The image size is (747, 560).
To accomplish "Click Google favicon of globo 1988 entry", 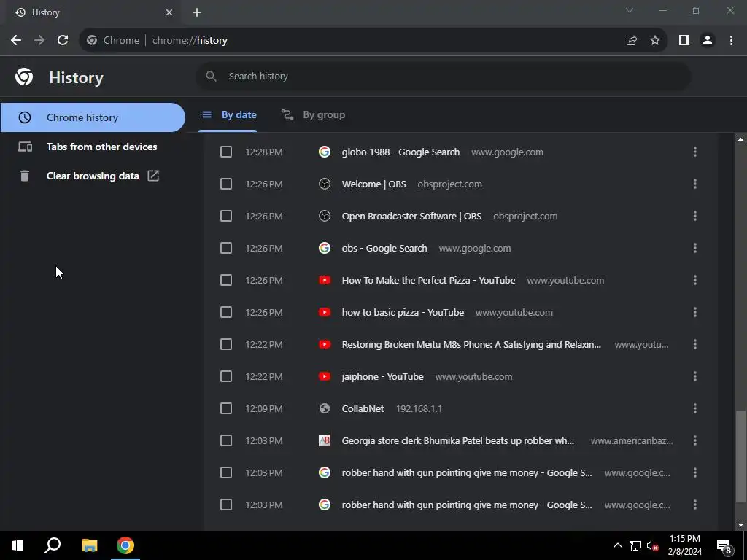I will click(x=325, y=152).
